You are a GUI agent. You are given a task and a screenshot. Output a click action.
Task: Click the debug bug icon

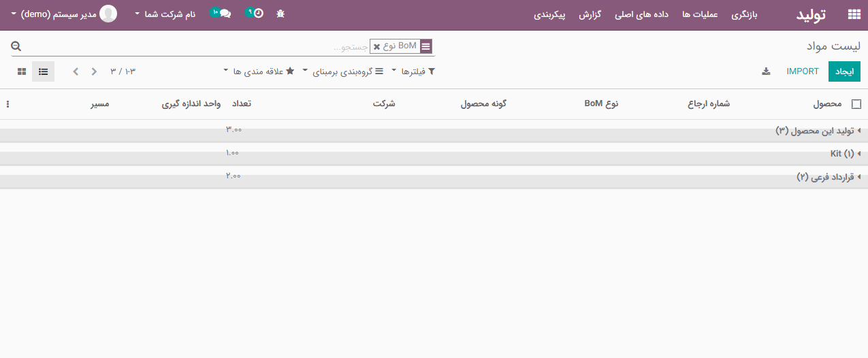[x=280, y=14]
